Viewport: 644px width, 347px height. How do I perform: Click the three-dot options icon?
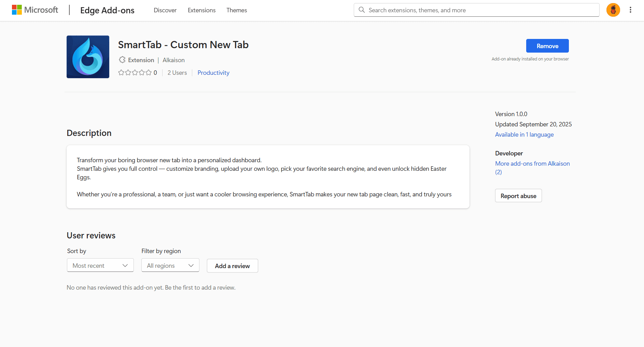pos(631,10)
